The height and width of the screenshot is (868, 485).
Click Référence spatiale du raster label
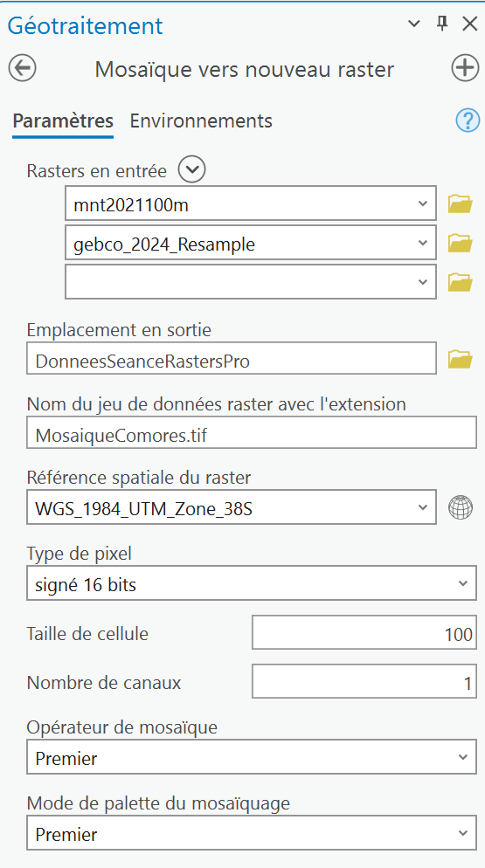click(139, 477)
